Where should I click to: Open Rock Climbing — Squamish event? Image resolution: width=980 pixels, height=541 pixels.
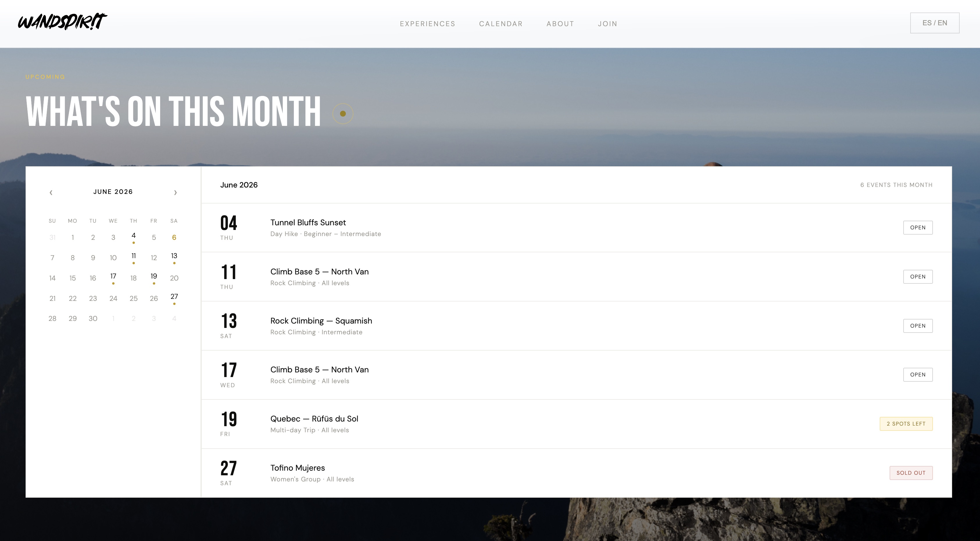576,326
